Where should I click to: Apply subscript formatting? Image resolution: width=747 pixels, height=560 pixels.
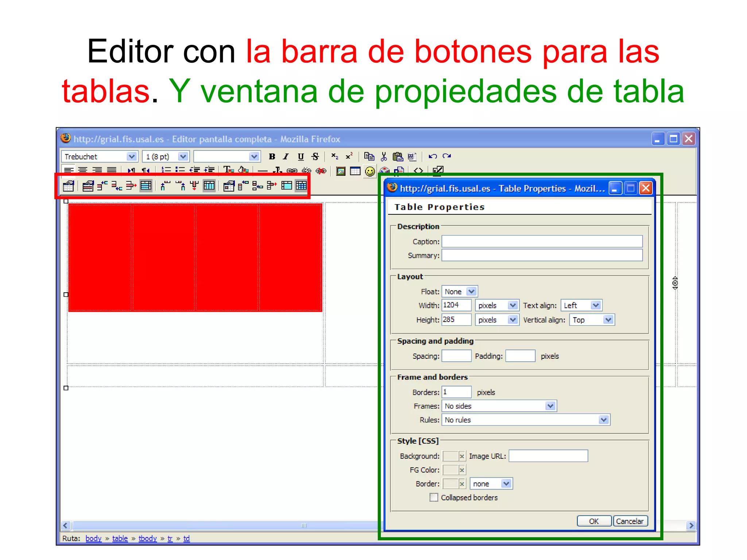coord(334,157)
